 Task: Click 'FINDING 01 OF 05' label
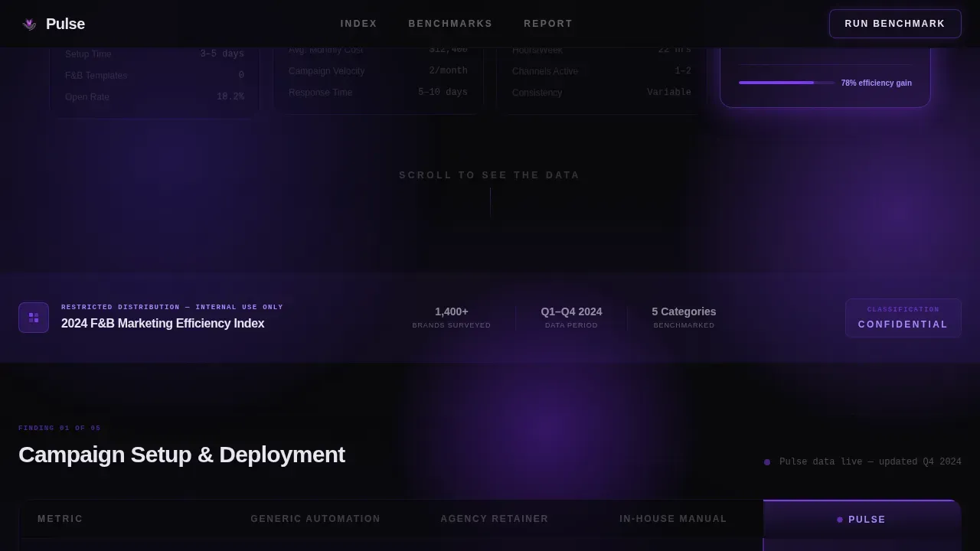coord(60,428)
